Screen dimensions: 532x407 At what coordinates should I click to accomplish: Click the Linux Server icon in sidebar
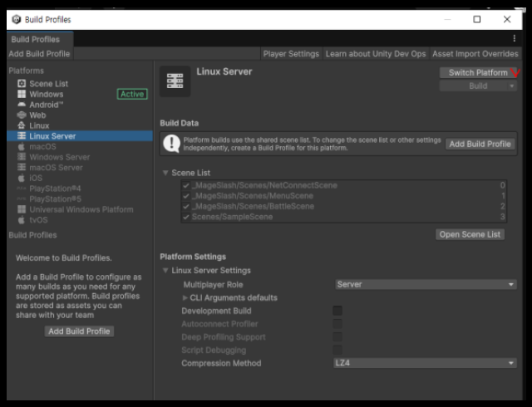pos(22,136)
